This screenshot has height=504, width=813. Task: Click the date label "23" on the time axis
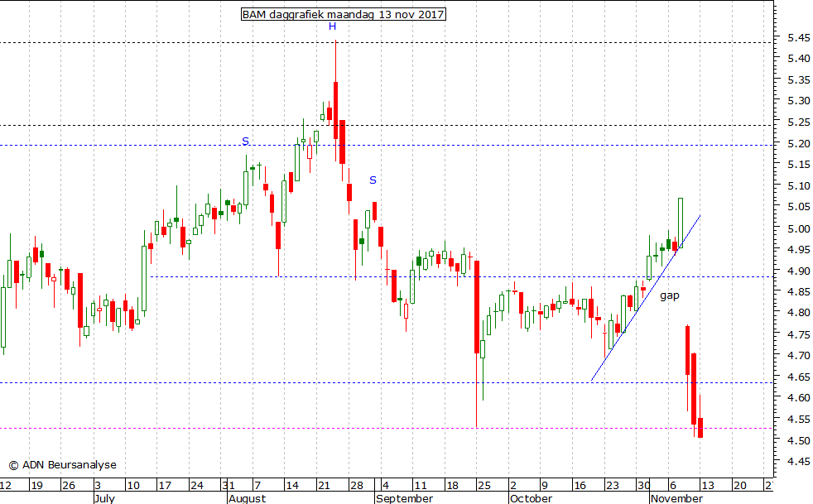click(613, 486)
